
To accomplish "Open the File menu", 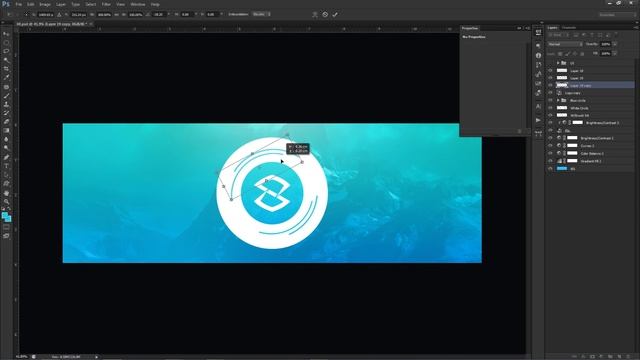I will point(19,4).
